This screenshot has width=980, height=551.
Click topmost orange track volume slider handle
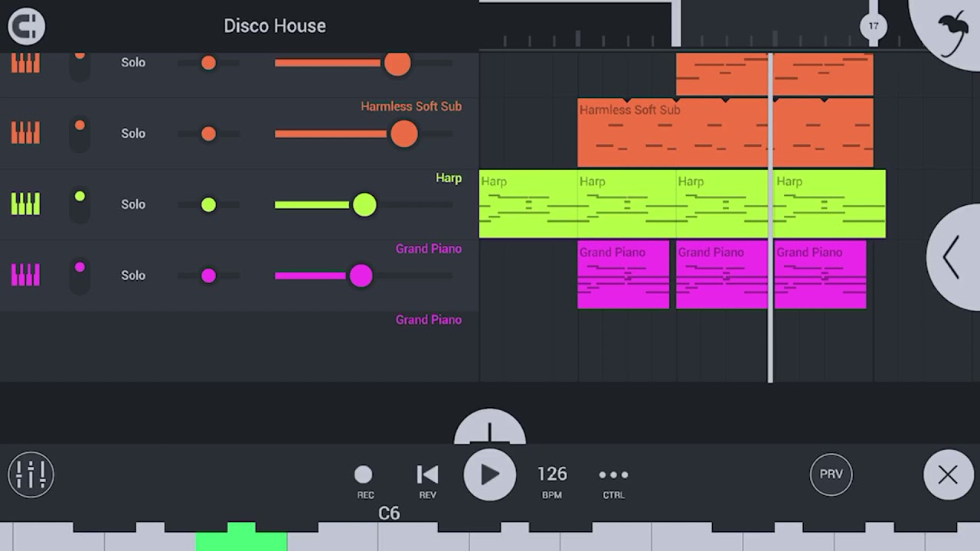click(x=397, y=63)
